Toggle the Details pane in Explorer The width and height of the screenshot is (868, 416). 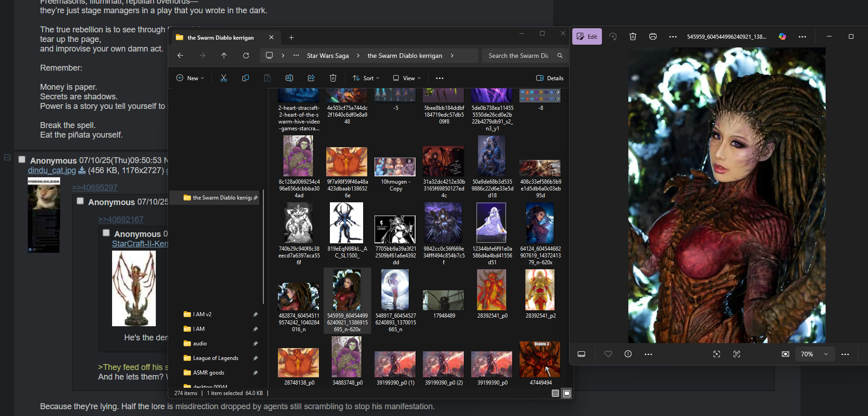click(x=550, y=78)
